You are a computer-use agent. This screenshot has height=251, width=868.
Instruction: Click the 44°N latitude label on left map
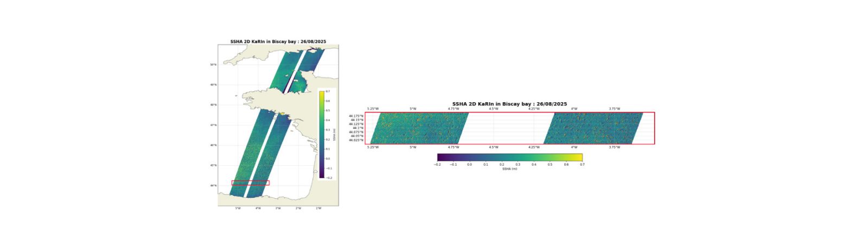pyautogui.click(x=214, y=185)
